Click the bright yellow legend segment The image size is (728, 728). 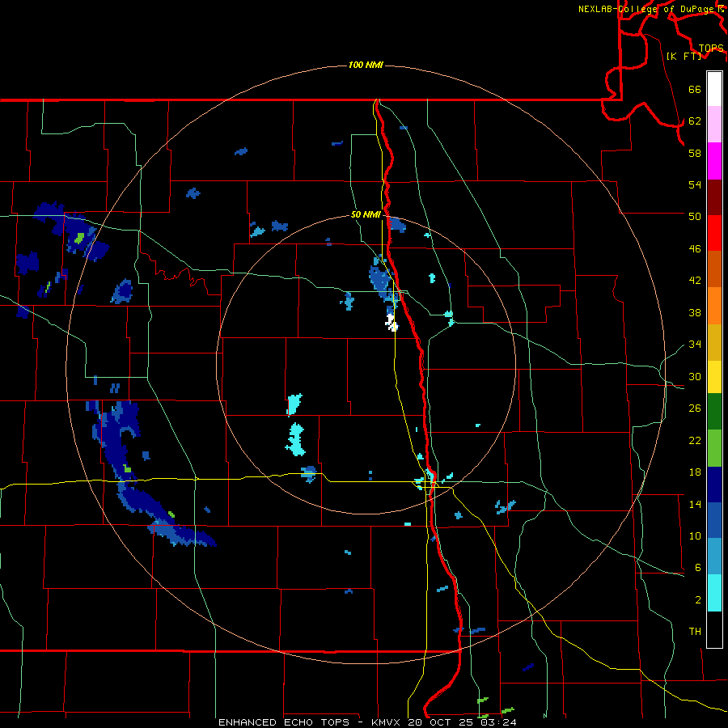click(714, 376)
